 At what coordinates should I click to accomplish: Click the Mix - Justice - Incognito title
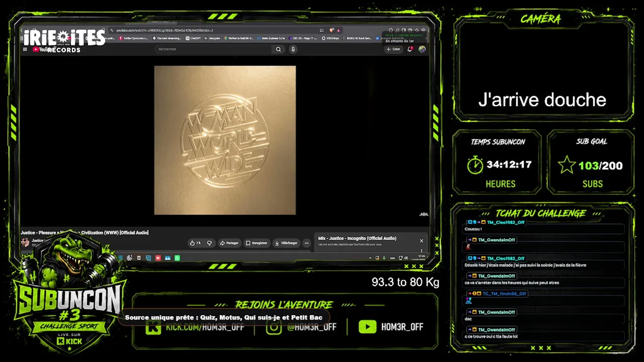point(357,238)
